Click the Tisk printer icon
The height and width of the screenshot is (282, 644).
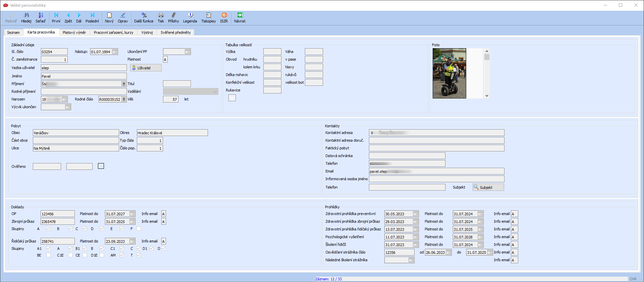(x=161, y=18)
